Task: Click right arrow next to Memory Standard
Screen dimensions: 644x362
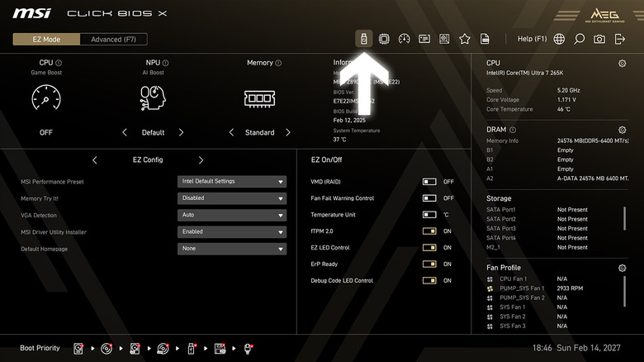Action: tap(288, 132)
